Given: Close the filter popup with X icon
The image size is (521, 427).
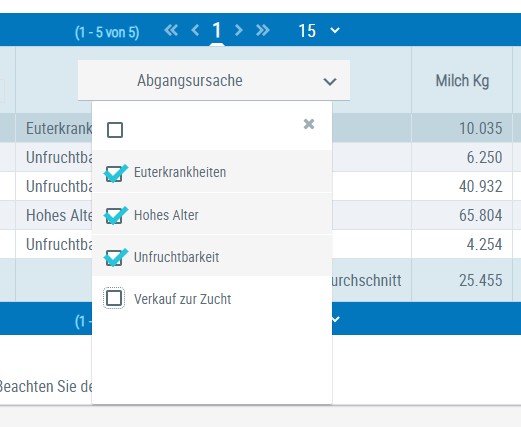Looking at the screenshot, I should click(309, 124).
